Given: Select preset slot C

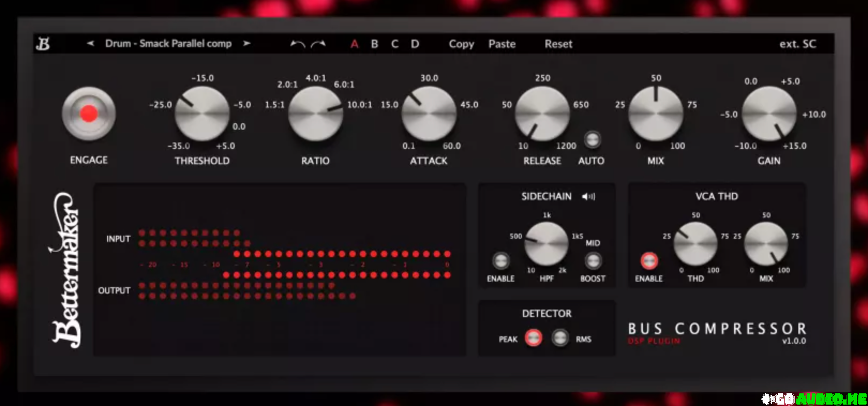Looking at the screenshot, I should (x=395, y=44).
